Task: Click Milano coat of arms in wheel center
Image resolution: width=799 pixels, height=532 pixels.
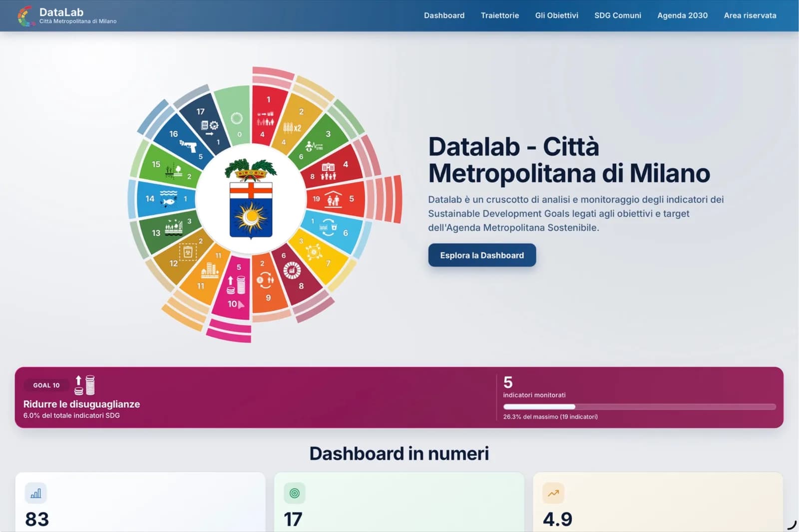Action: 251,199
